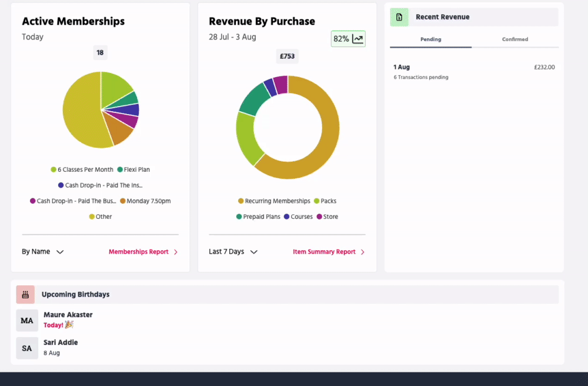588x386 pixels.
Task: Toggle the Flexi Plan legend item
Action: coord(133,169)
